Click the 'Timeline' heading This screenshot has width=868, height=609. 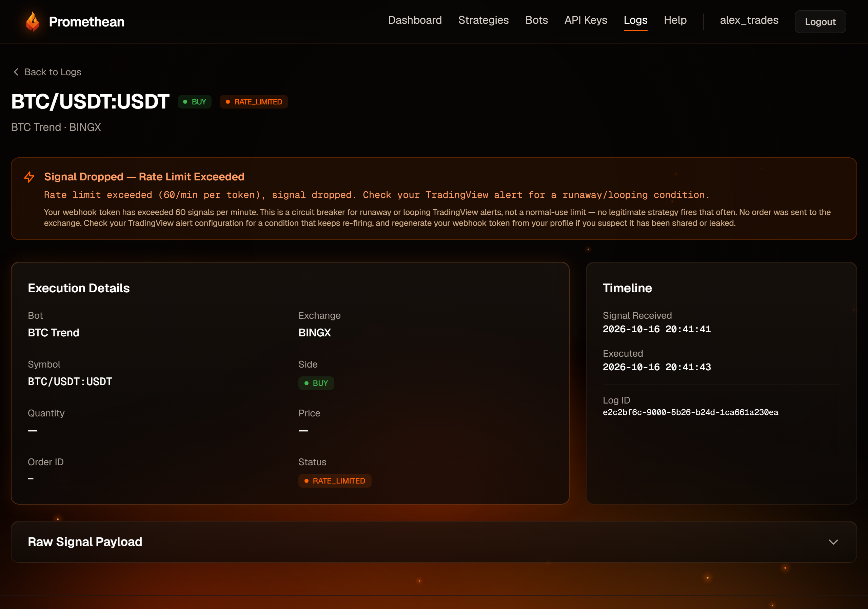tap(627, 288)
